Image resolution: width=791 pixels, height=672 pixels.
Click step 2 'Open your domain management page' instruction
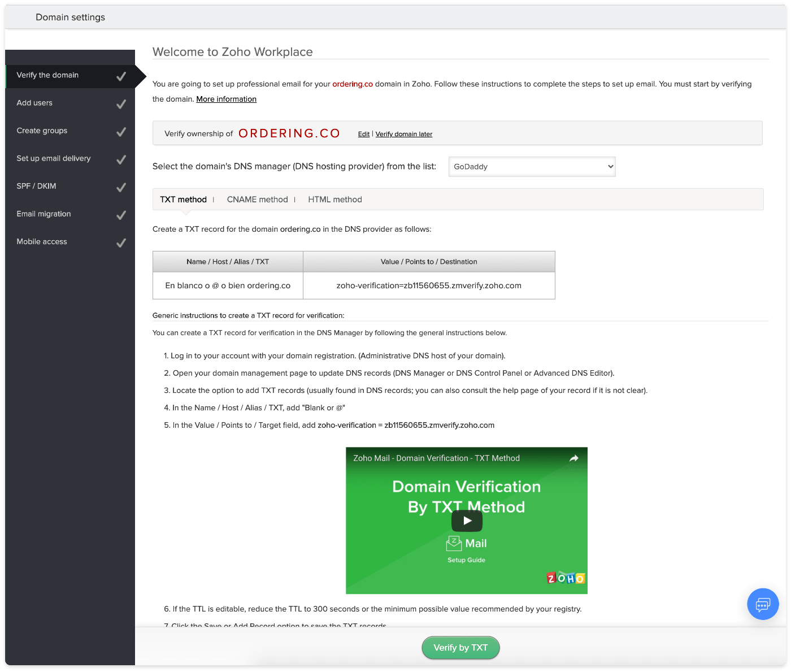tap(389, 373)
